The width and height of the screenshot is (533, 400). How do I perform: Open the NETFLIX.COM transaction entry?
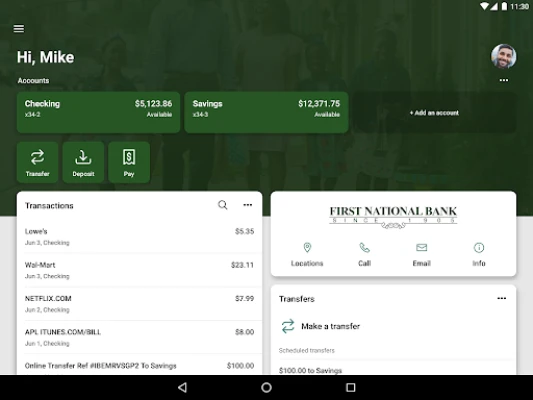(x=139, y=304)
